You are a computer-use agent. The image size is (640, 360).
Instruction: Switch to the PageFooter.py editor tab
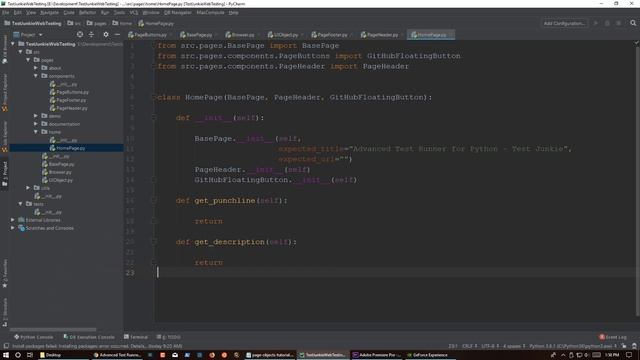tap(331, 35)
